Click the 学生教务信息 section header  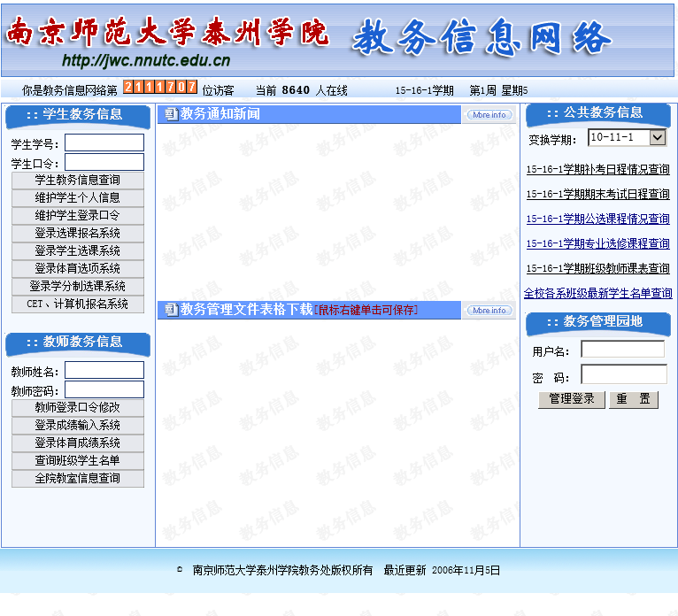(78, 115)
